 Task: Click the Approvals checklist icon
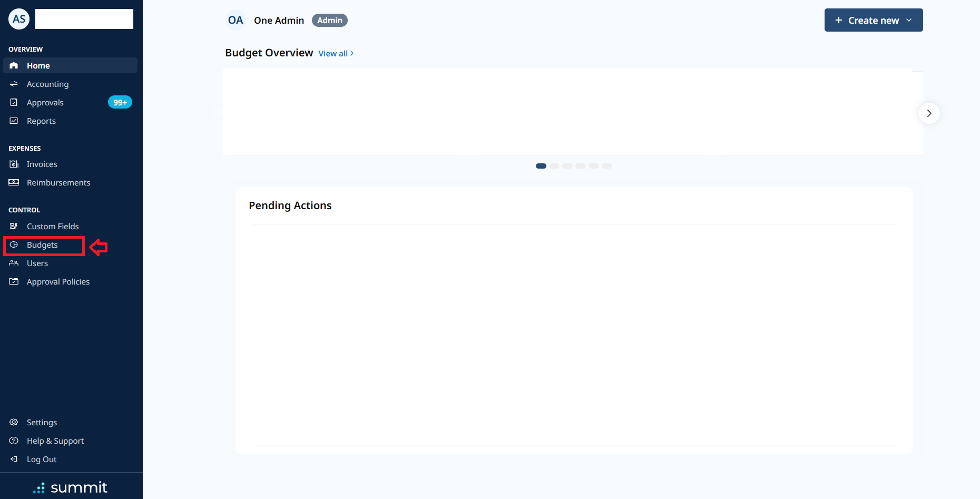coord(14,102)
